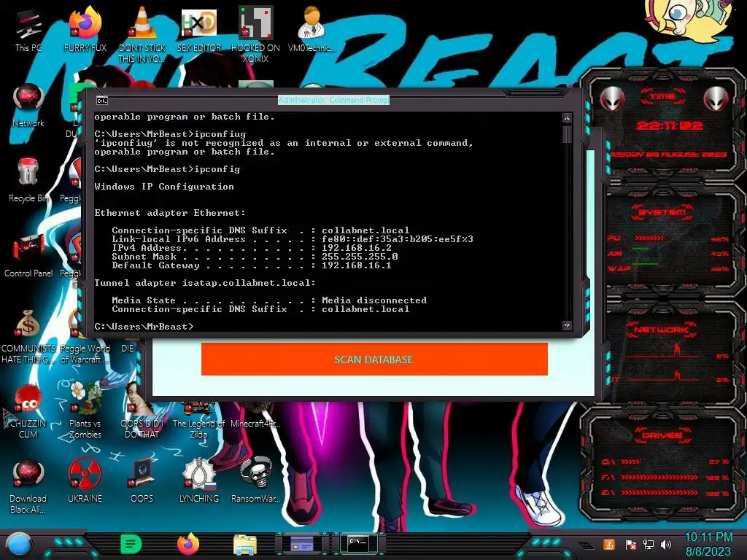Click the DRIVES gadget header
Image resolution: width=747 pixels, height=560 pixels.
click(662, 435)
